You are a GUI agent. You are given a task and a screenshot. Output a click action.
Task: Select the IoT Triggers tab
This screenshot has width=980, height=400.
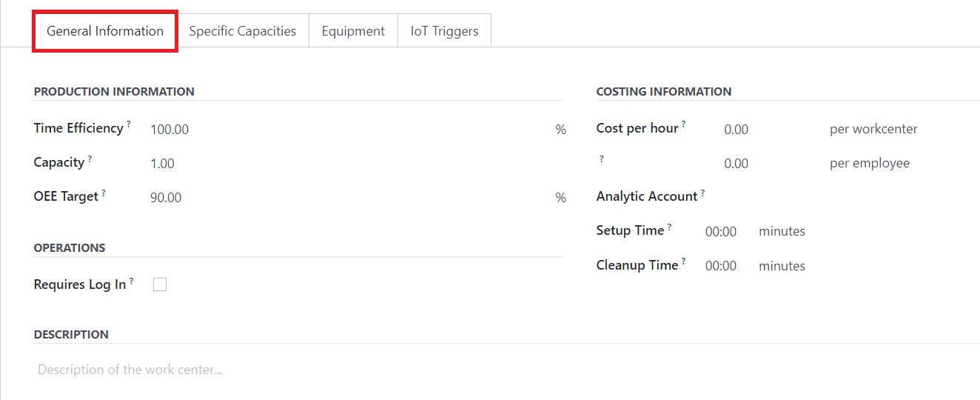[444, 31]
